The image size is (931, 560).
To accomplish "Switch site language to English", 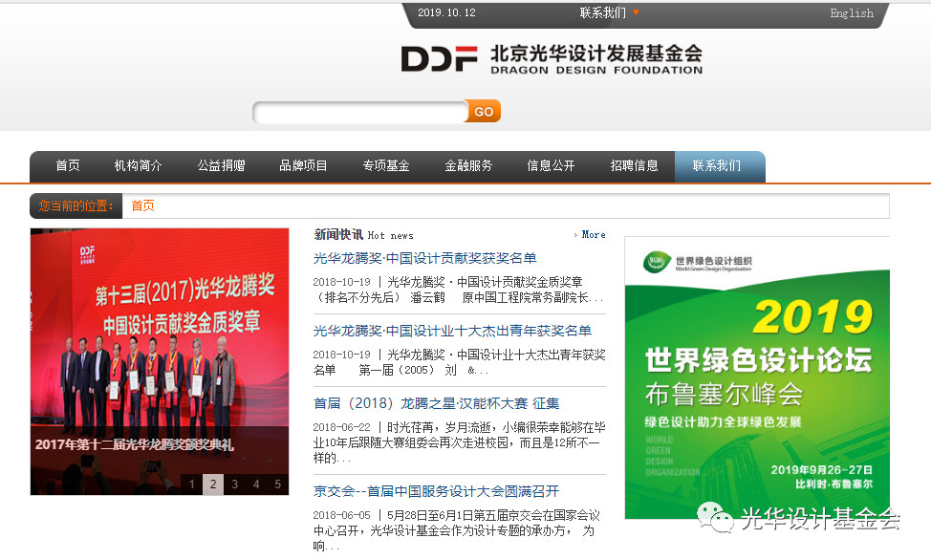I will pos(852,13).
